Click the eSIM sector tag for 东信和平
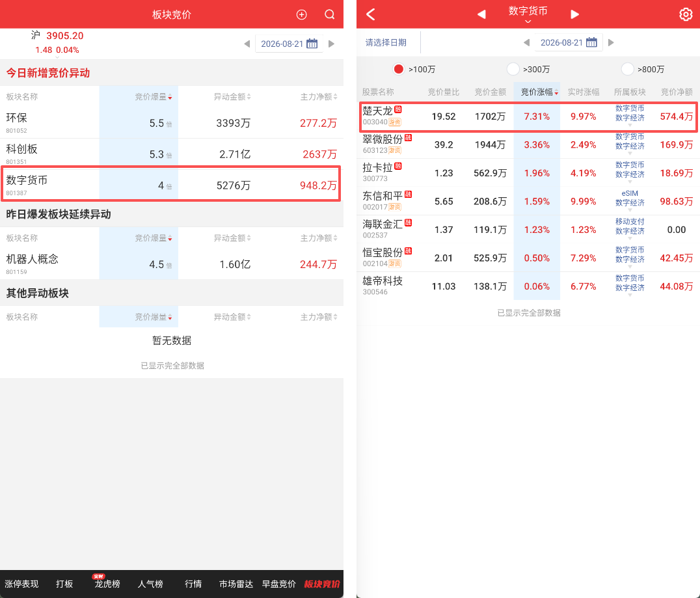 coord(630,193)
